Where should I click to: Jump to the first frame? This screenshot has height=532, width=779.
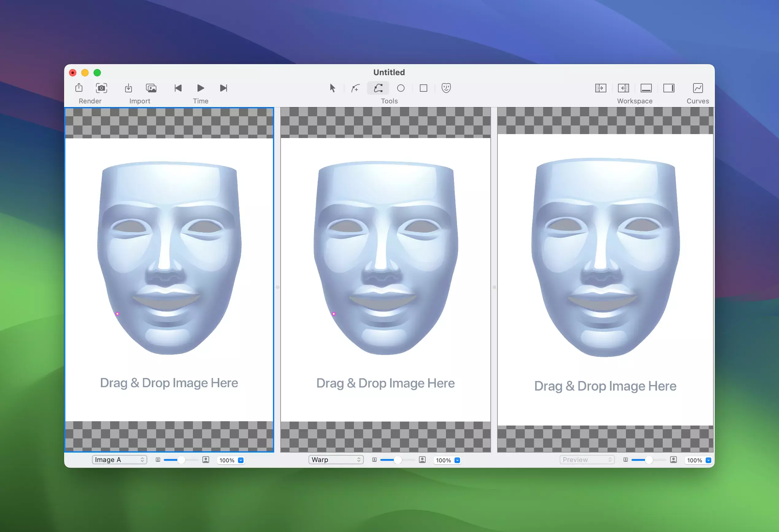(178, 88)
